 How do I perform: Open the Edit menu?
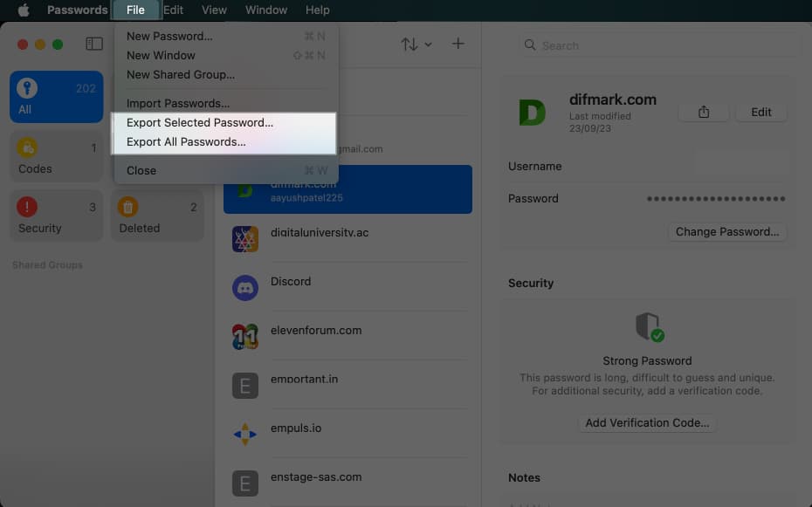click(x=173, y=10)
